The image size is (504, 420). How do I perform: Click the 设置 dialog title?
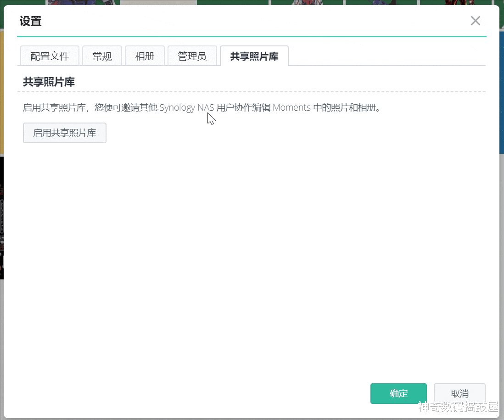(x=30, y=21)
